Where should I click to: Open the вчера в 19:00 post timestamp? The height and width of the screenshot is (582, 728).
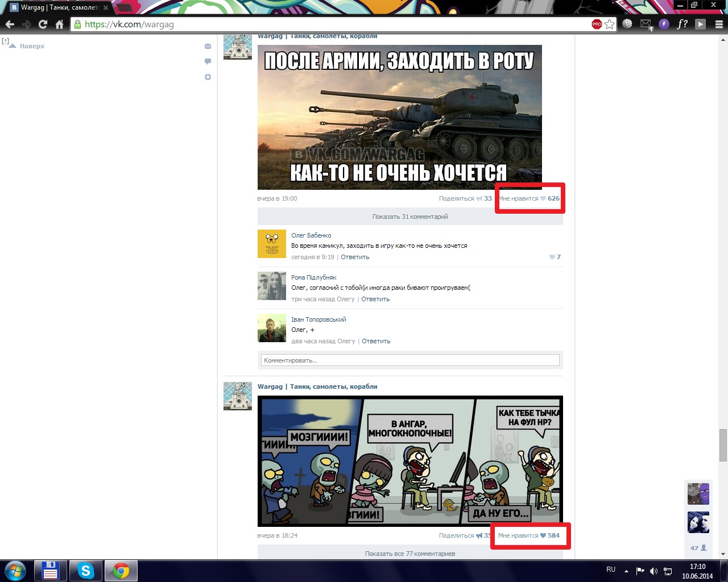click(x=277, y=198)
